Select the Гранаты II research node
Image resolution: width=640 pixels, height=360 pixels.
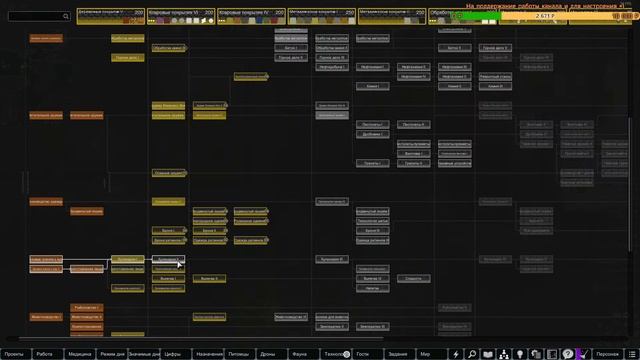coord(413,163)
